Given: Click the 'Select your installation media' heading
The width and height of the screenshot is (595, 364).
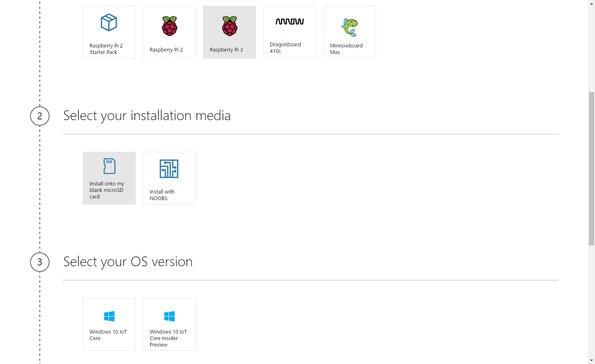Looking at the screenshot, I should (x=147, y=116).
